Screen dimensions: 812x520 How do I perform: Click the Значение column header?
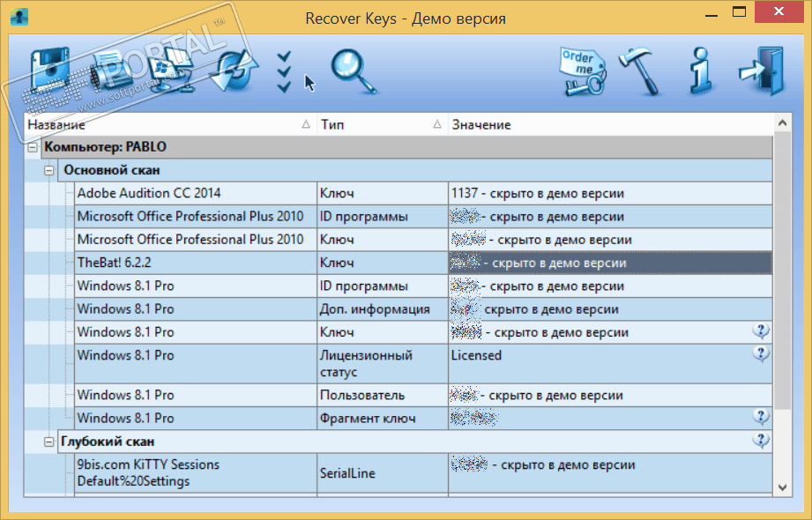(610, 124)
